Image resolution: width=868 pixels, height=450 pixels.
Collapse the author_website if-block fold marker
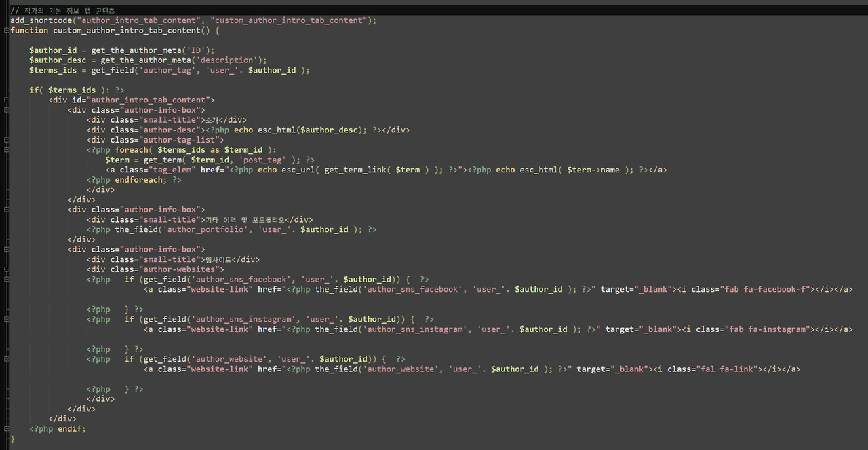[x=5, y=359]
